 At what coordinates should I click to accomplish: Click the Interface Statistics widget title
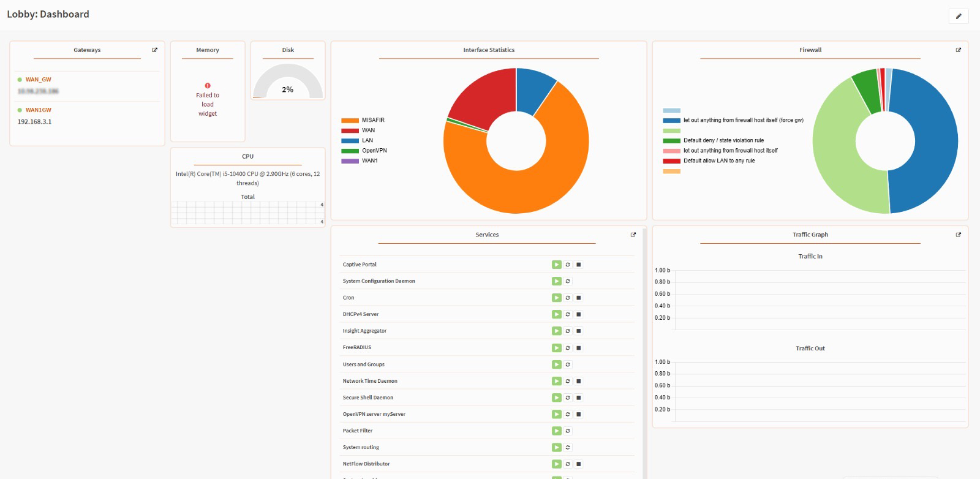pos(489,50)
